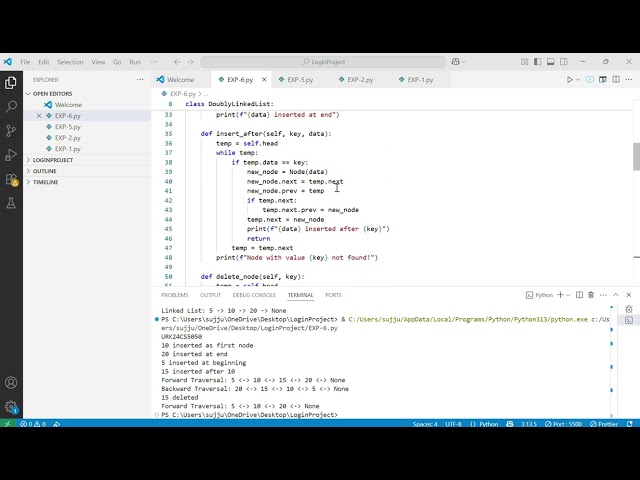The height and width of the screenshot is (480, 640).
Task: Toggle bottom panel layout icon
Action: (x=551, y=62)
